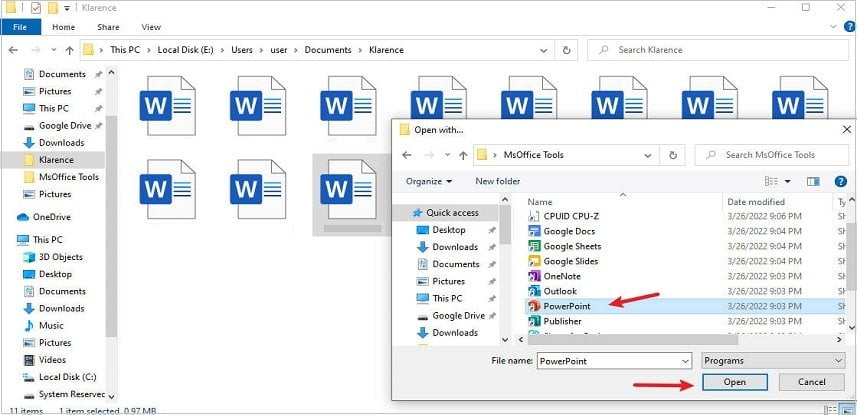
Task: Select the PowerPoint shortcut icon in file list
Action: click(534, 306)
